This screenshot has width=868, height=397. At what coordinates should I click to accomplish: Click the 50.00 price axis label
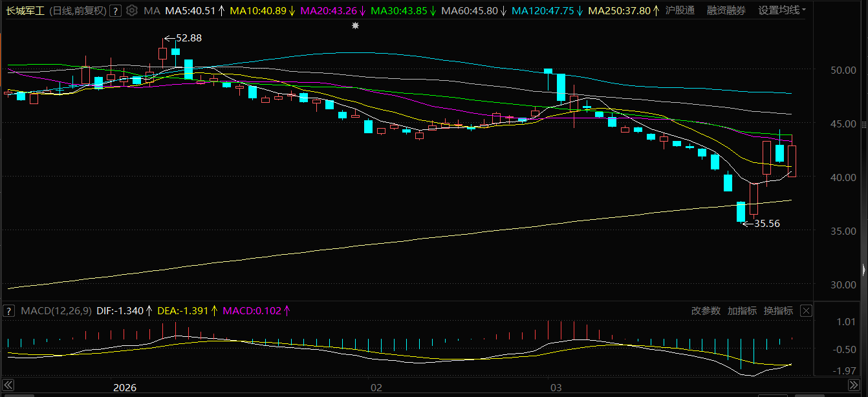pos(844,70)
